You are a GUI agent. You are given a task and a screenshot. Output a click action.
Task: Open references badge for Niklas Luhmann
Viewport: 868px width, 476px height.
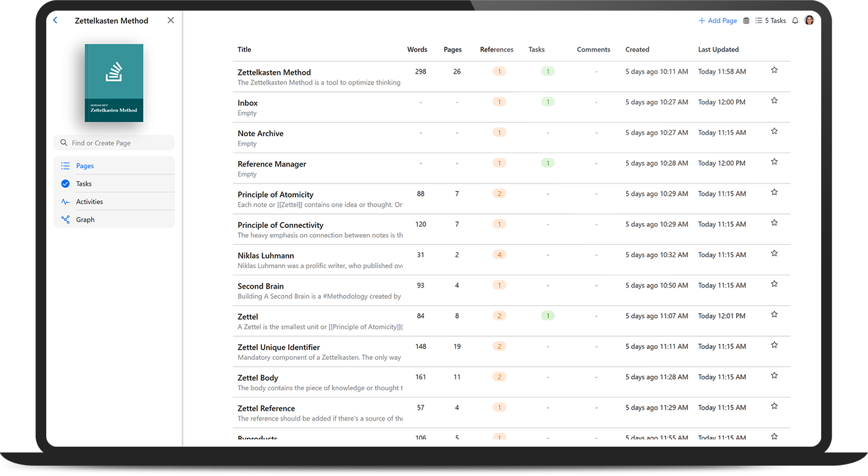[x=499, y=255]
